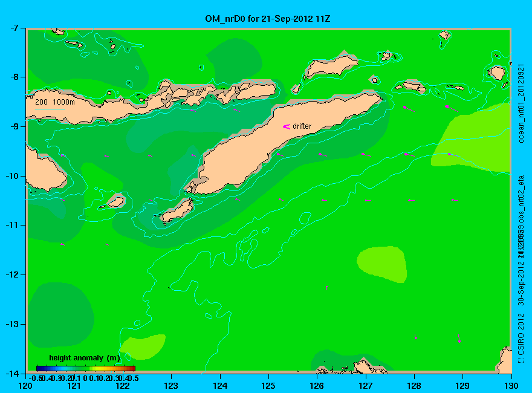
Task: Click latitude axis label -9
Action: pyautogui.click(x=15, y=126)
